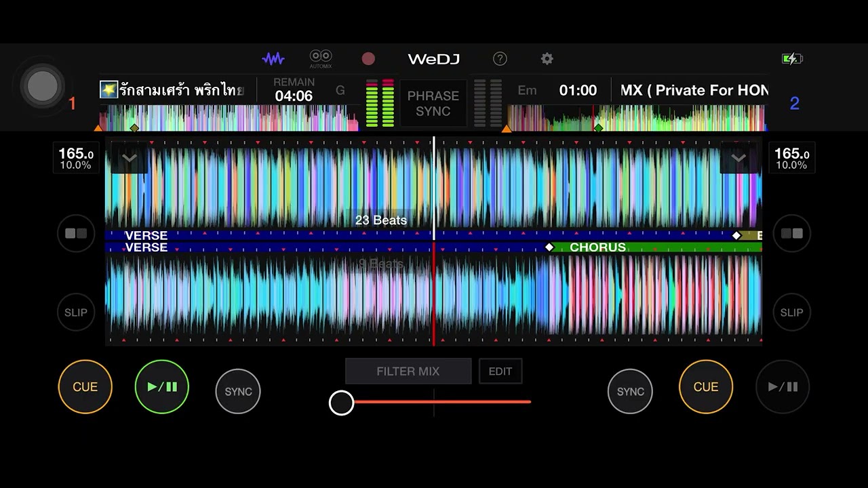The width and height of the screenshot is (868, 488).
Task: Expand deck 2 waveform chevron dropdown
Action: click(738, 158)
